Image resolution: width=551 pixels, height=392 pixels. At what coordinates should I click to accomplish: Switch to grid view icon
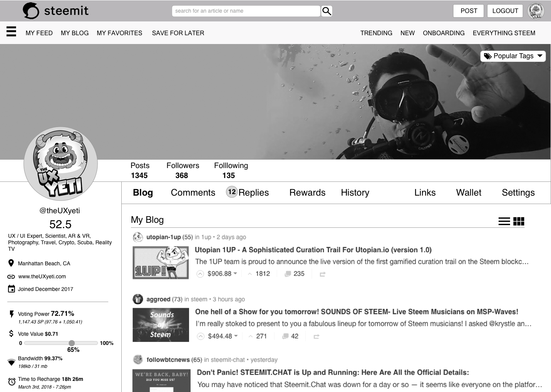click(519, 221)
